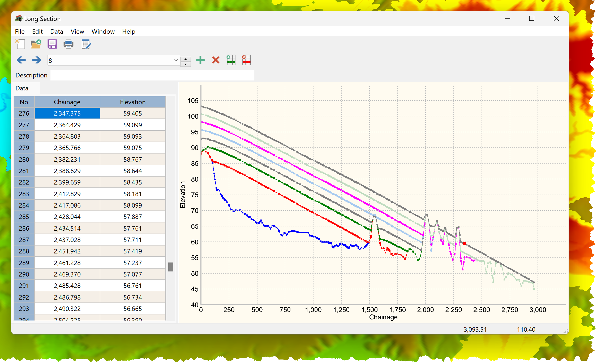The image size is (597, 364).
Task: Open a file with the folder icon
Action: pos(36,44)
